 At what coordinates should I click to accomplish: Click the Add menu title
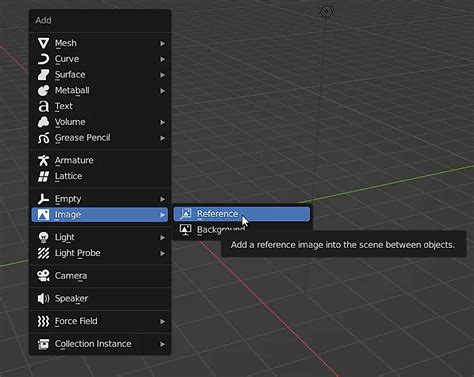coord(43,20)
